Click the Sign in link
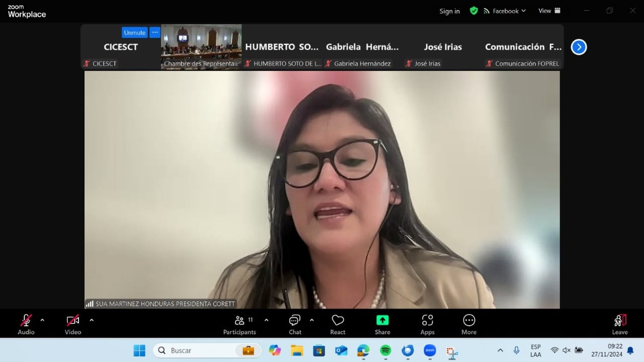The width and height of the screenshot is (644, 362). [449, 11]
